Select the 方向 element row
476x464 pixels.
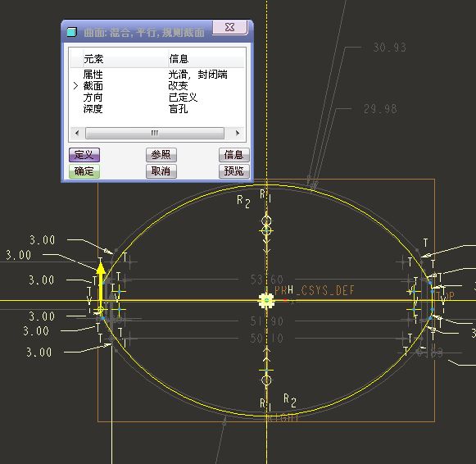pyautogui.click(x=157, y=98)
